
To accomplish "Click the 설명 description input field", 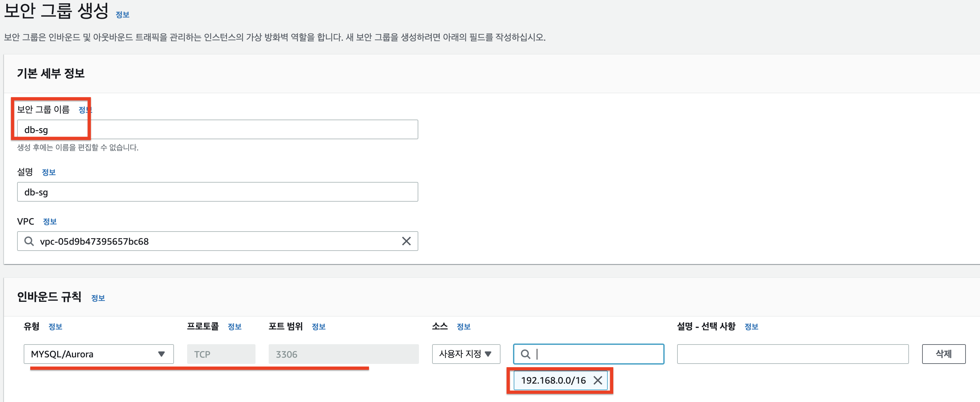I will [x=217, y=192].
